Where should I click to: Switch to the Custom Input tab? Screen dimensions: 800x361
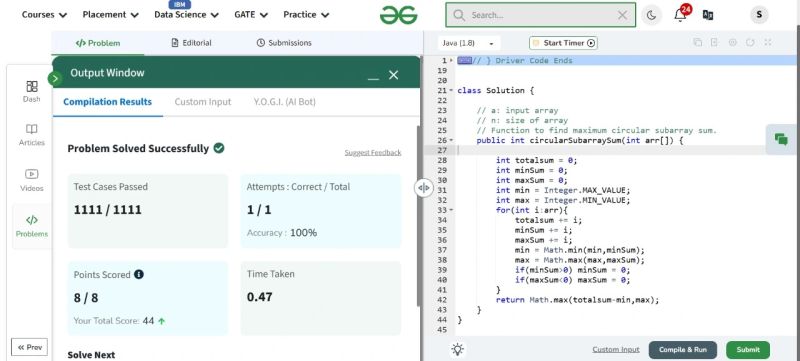[x=203, y=101]
